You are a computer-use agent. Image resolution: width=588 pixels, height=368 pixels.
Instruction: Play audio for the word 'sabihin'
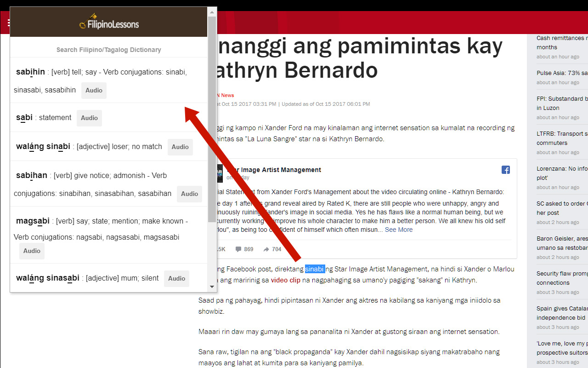tap(94, 90)
